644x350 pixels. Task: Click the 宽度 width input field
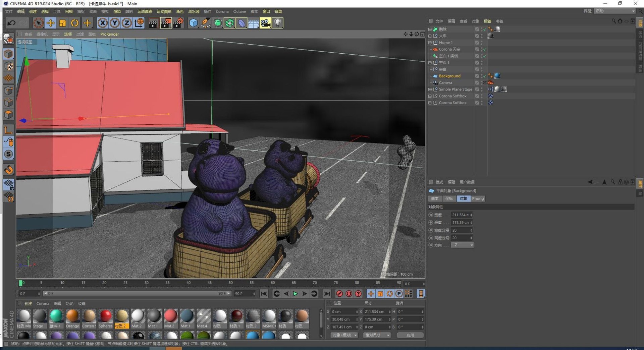[462, 215]
